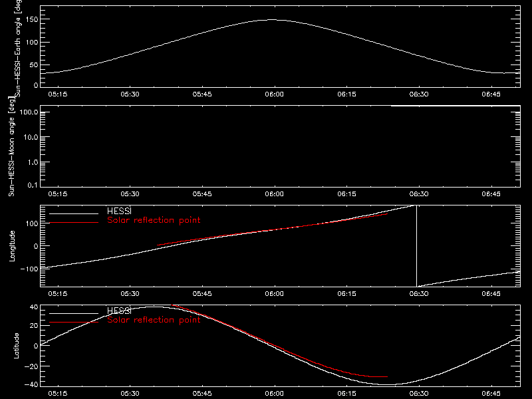Select HESSI legend entry in Longitude plot
Screen dimensions: 532x399
point(119,211)
